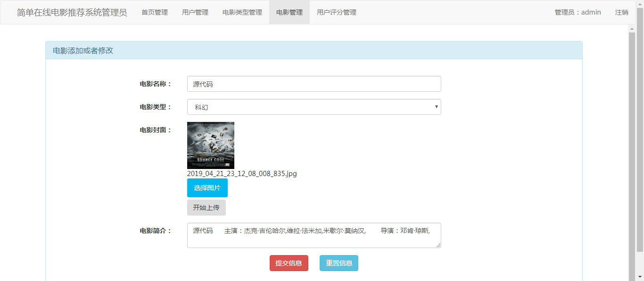Log out via the 注销 link
This screenshot has height=281, width=644.
[621, 12]
